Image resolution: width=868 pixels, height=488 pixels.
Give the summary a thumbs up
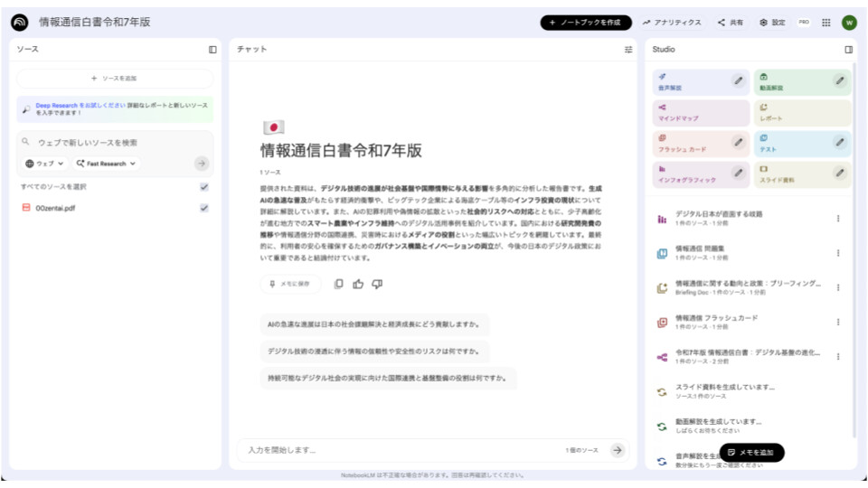coord(358,284)
